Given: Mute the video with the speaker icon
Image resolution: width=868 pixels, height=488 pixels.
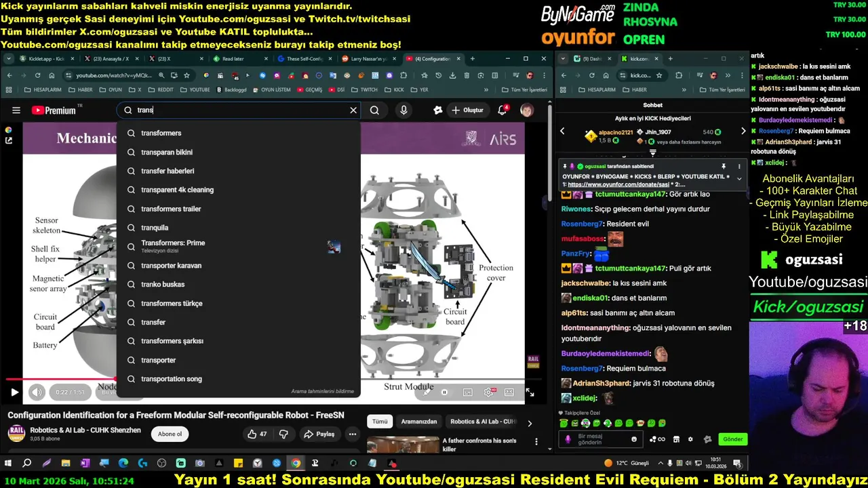Looking at the screenshot, I should (x=37, y=392).
